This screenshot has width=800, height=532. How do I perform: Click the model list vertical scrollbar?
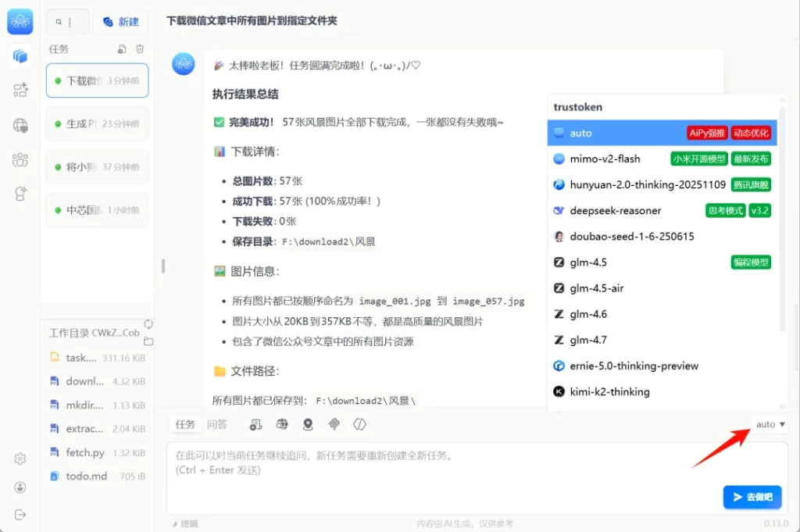784,234
